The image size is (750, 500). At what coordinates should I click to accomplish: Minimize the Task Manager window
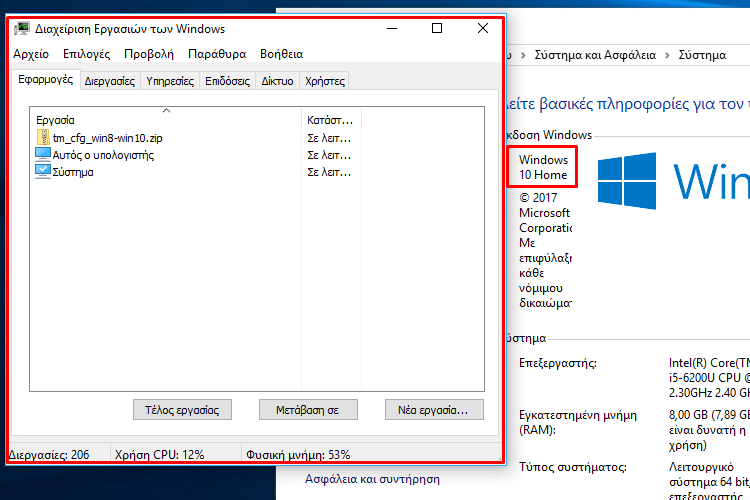point(392,28)
